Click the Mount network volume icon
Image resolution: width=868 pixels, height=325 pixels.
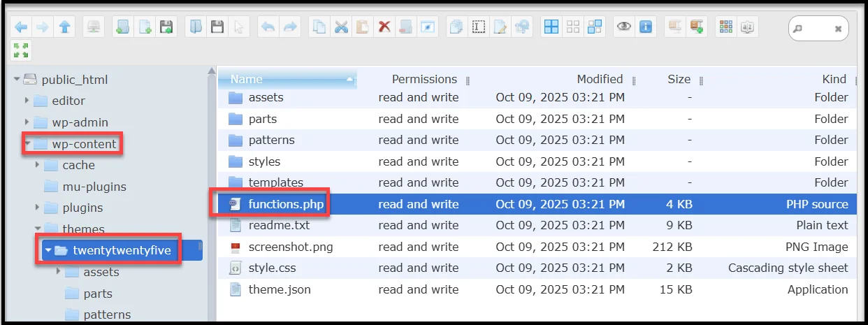click(94, 27)
